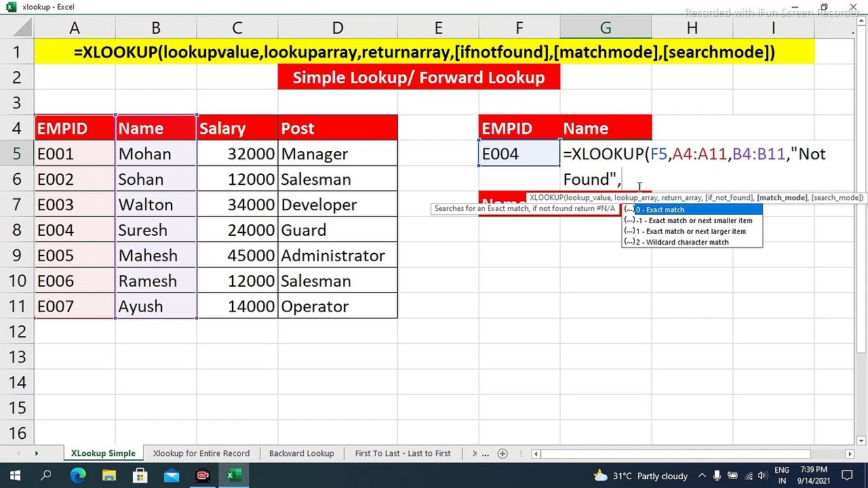Select cell containing Walton
Image resolution: width=868 pixels, height=488 pixels.
click(156, 205)
